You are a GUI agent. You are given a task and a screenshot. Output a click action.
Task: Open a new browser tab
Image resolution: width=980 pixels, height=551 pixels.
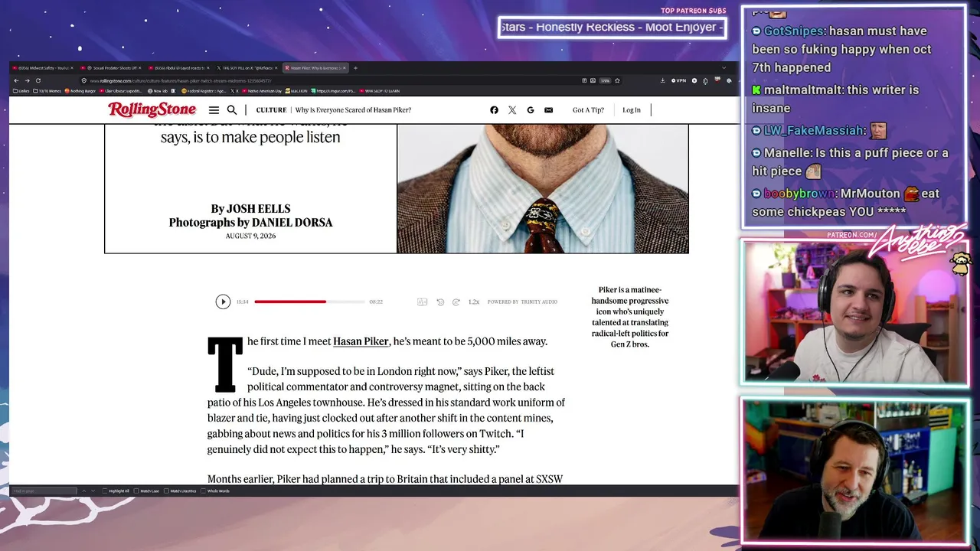[x=355, y=68]
